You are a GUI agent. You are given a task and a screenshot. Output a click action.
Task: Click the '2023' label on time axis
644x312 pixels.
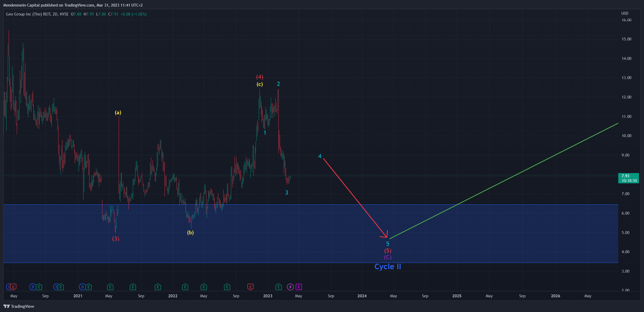coord(268,296)
